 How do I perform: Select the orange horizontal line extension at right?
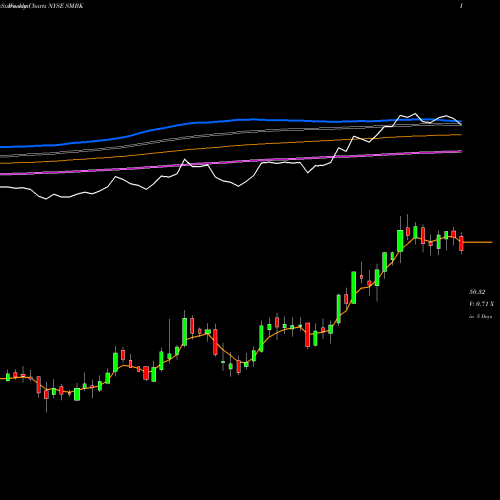point(478,242)
